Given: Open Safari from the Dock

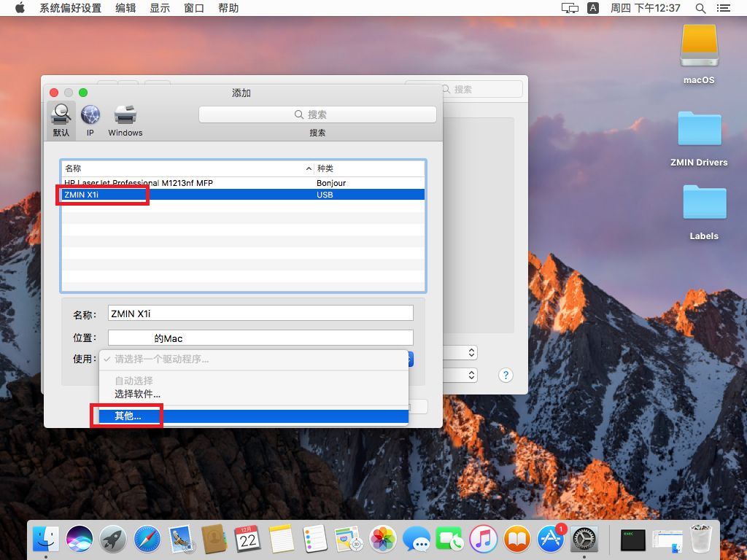Looking at the screenshot, I should click(147, 539).
